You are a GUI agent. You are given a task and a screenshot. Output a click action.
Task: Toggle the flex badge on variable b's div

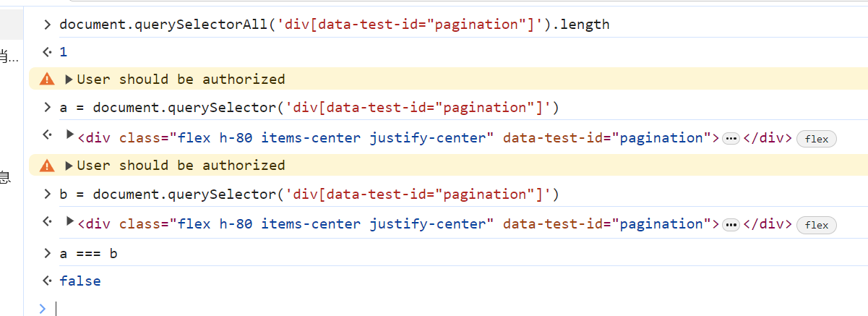[x=816, y=225]
